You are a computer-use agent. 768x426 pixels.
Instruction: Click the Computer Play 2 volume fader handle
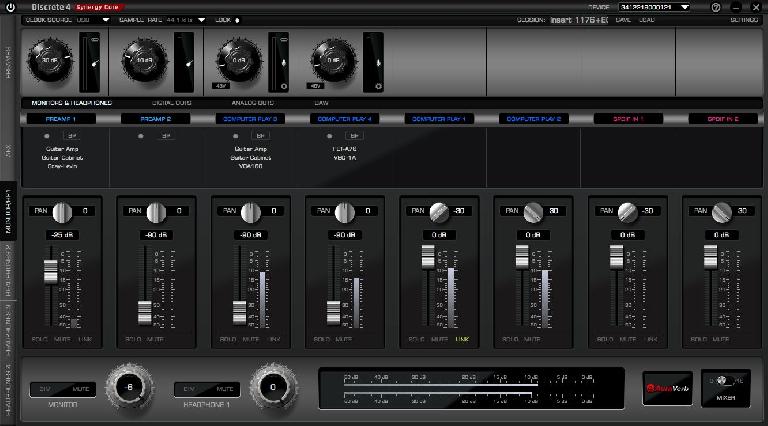tap(522, 257)
